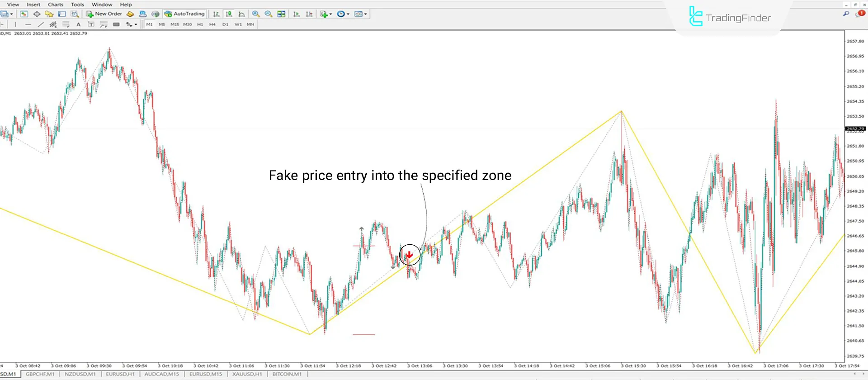Expand the new chart dropdown arrow
868x380 pixels.
coord(11,14)
